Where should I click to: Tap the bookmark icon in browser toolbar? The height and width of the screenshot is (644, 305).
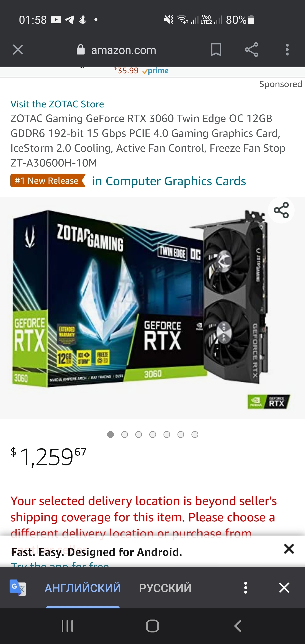pyautogui.click(x=216, y=50)
